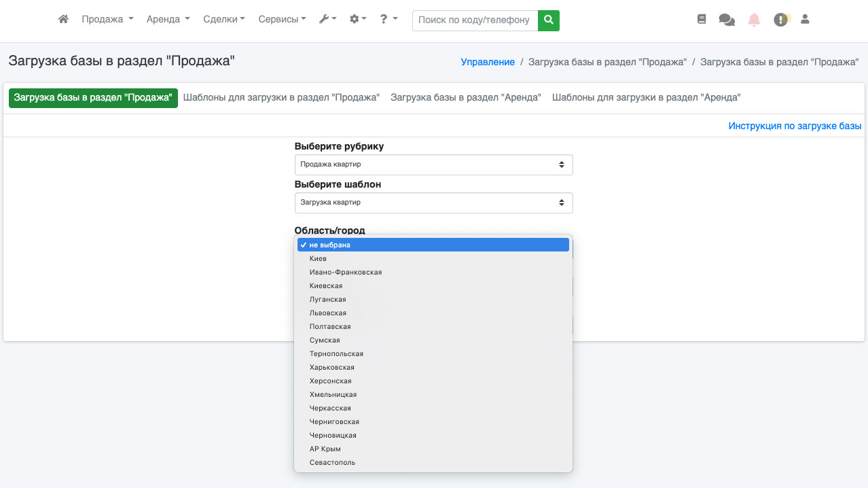This screenshot has width=868, height=488.
Task: Expand the "Выберите рубрику" dropdown
Action: click(x=433, y=164)
